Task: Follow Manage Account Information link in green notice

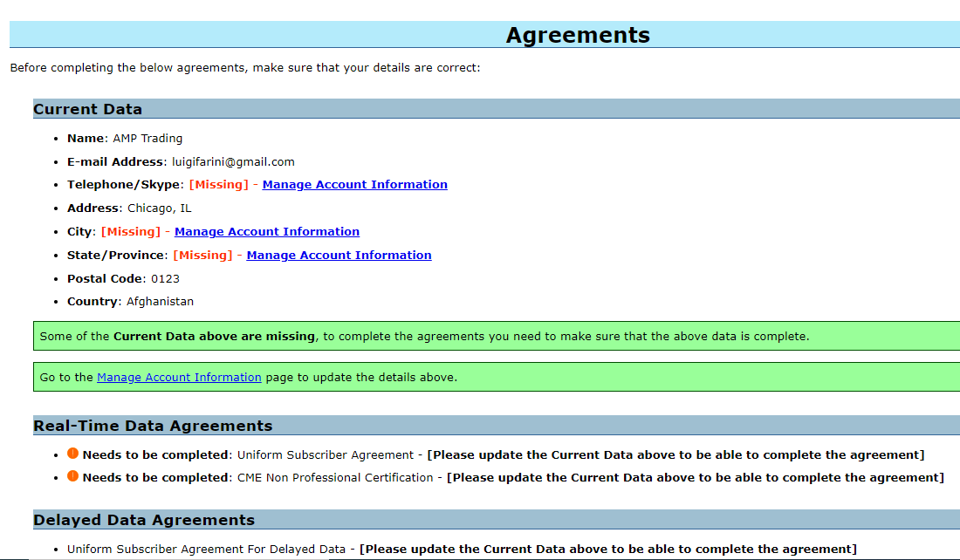Action: (179, 378)
